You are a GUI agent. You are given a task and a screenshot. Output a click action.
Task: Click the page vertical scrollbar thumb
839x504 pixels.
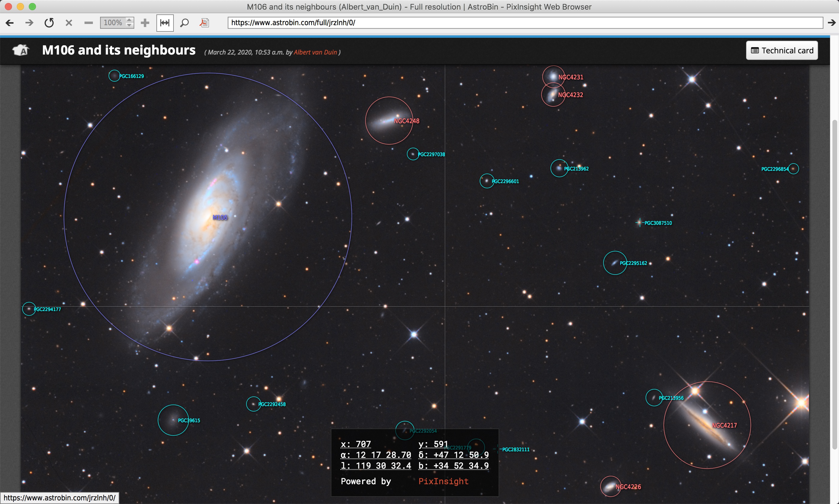pyautogui.click(x=835, y=285)
